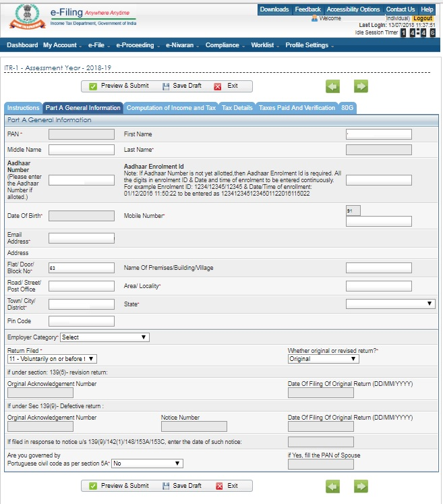
Task: Open the Downloads link in header
Action: pyautogui.click(x=274, y=9)
